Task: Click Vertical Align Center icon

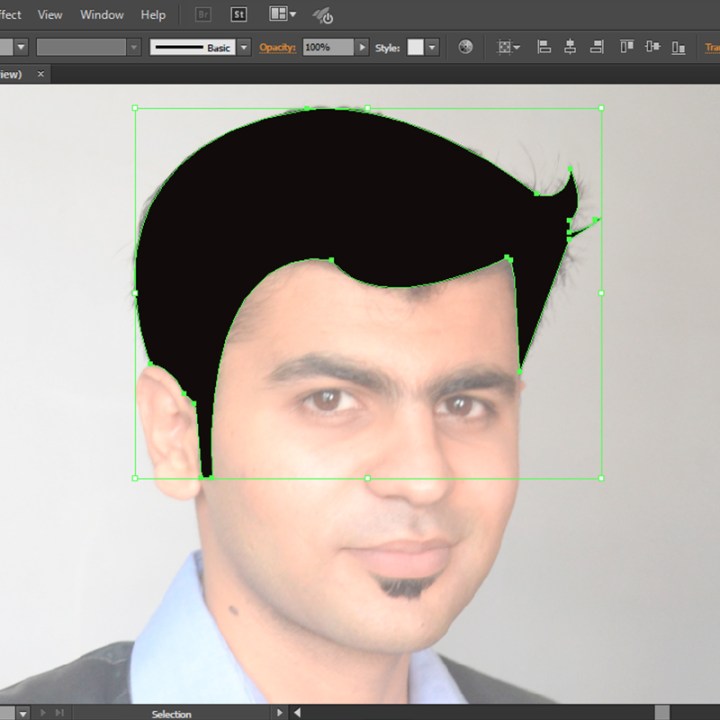Action: (x=653, y=47)
